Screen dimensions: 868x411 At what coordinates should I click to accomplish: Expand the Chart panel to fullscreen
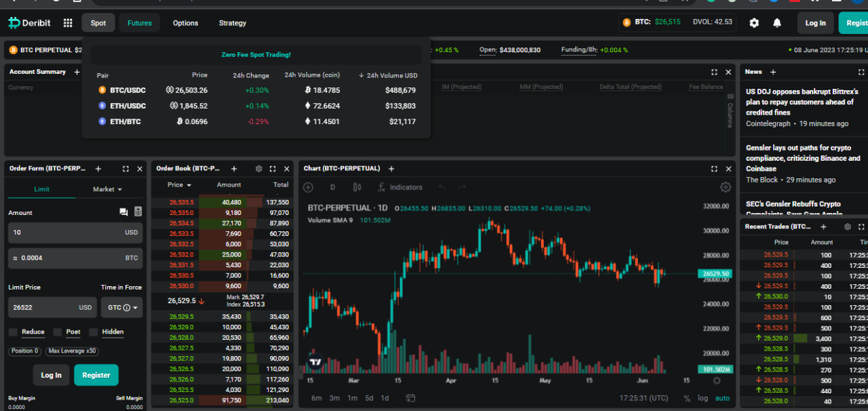(x=713, y=168)
